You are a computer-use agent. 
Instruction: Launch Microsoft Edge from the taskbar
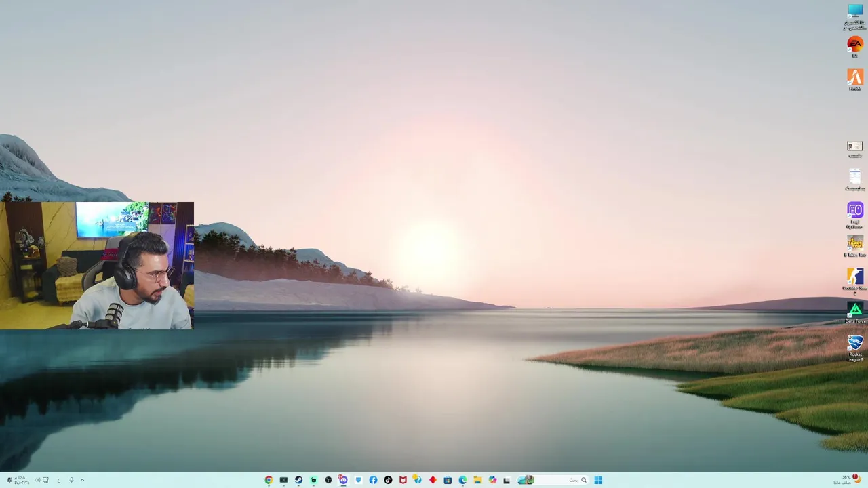pos(462,480)
